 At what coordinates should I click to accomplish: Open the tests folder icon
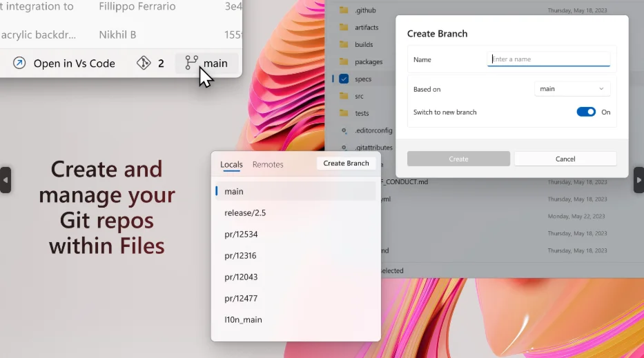click(344, 113)
